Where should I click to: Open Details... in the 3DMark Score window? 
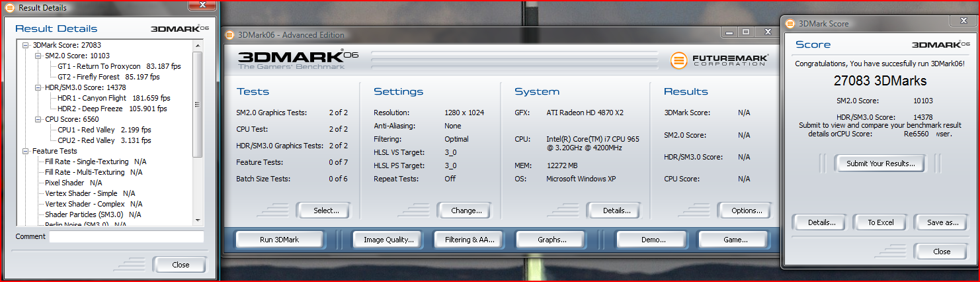coord(819,222)
